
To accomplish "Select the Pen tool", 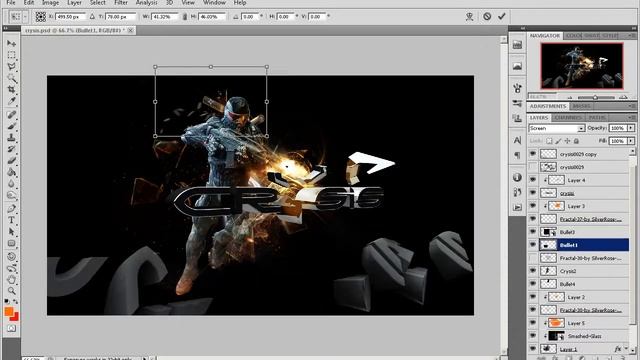I will click(x=11, y=209).
